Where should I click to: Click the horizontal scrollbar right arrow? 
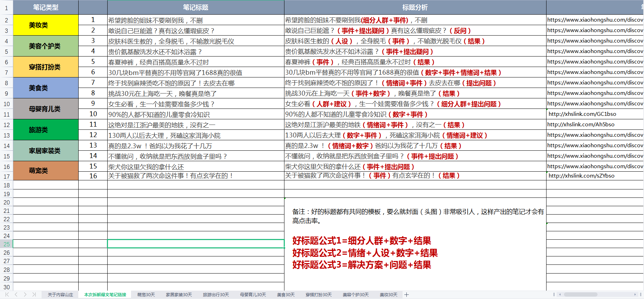point(635,294)
